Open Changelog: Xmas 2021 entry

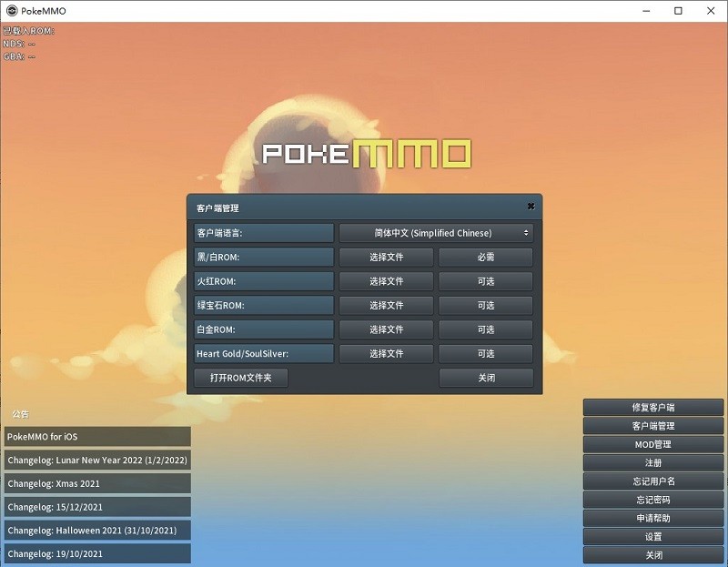pos(97,484)
